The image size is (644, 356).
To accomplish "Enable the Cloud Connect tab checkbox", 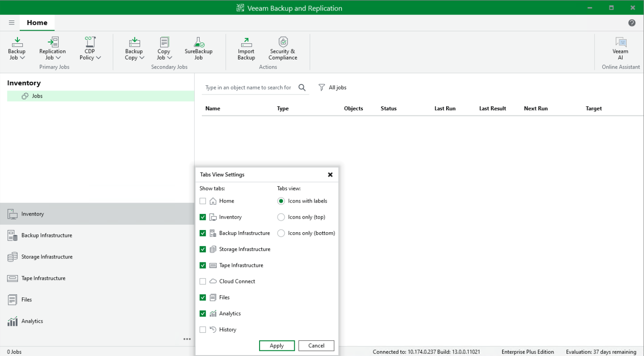I will click(203, 281).
